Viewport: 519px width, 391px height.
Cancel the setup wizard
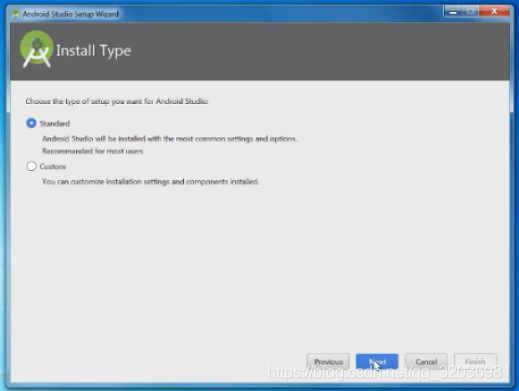[426, 362]
